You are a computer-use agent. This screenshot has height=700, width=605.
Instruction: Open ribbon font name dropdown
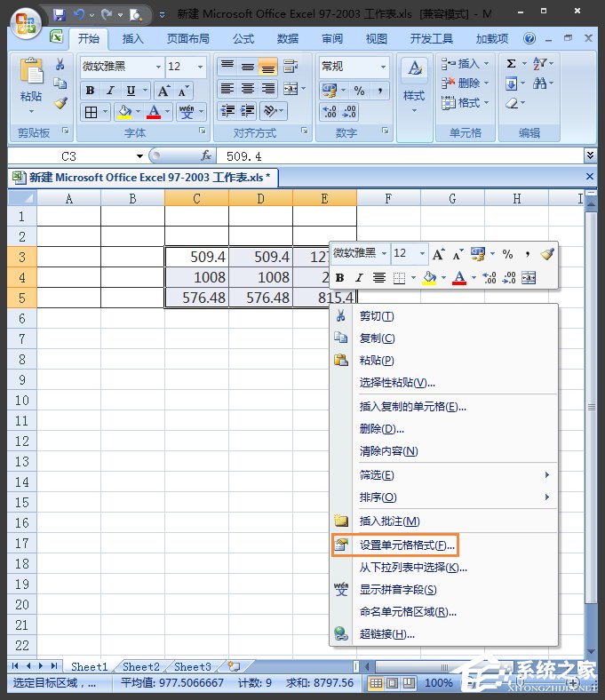(x=158, y=67)
